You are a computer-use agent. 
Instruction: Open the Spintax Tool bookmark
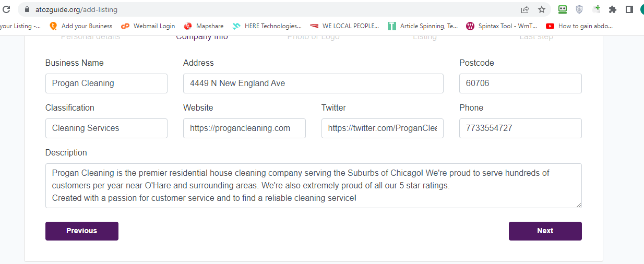(x=502, y=26)
